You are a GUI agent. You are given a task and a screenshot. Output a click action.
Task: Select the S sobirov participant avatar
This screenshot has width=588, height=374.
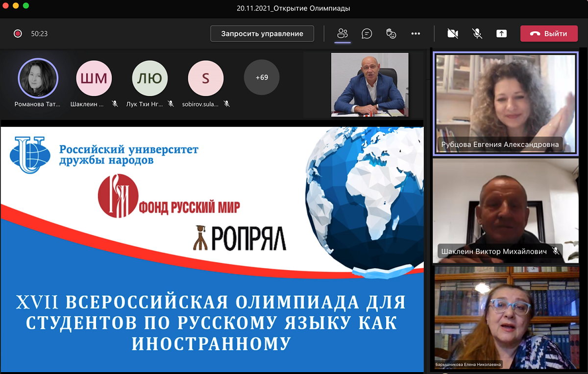pyautogui.click(x=206, y=78)
